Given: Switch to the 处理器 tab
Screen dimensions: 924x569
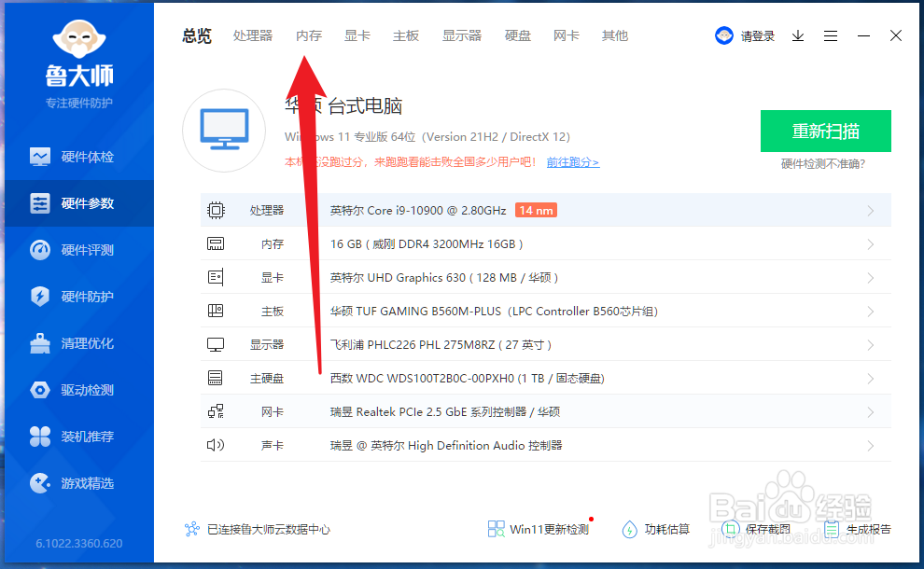Looking at the screenshot, I should [253, 36].
